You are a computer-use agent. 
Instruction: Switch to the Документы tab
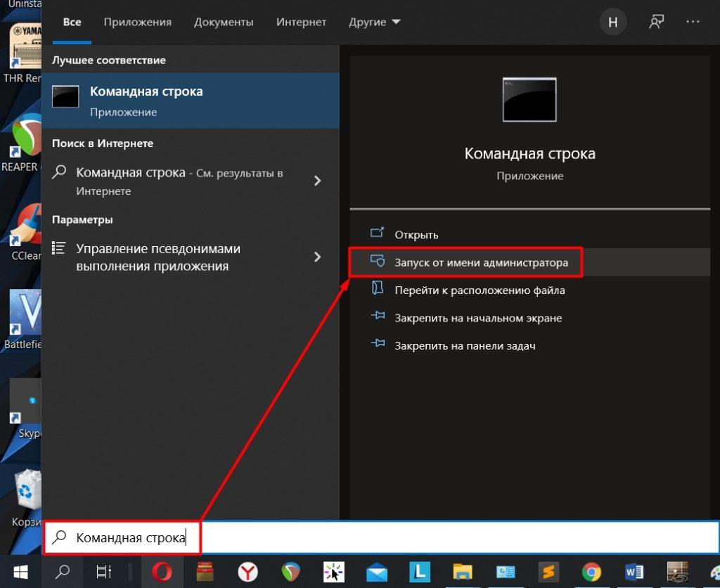(224, 22)
